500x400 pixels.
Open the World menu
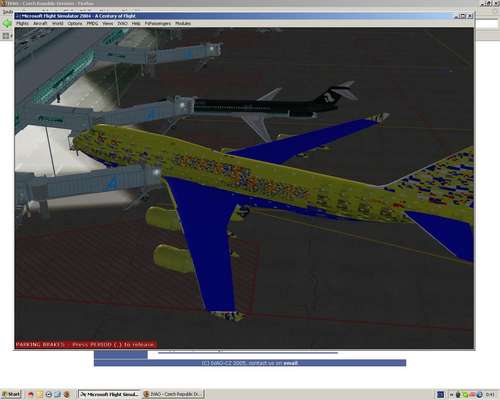point(57,23)
